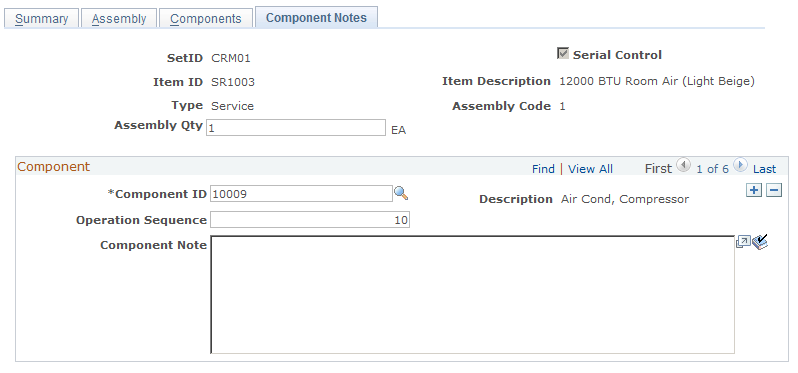The width and height of the screenshot is (798, 373).
Task: Jump to the Last component row
Action: [x=764, y=169]
